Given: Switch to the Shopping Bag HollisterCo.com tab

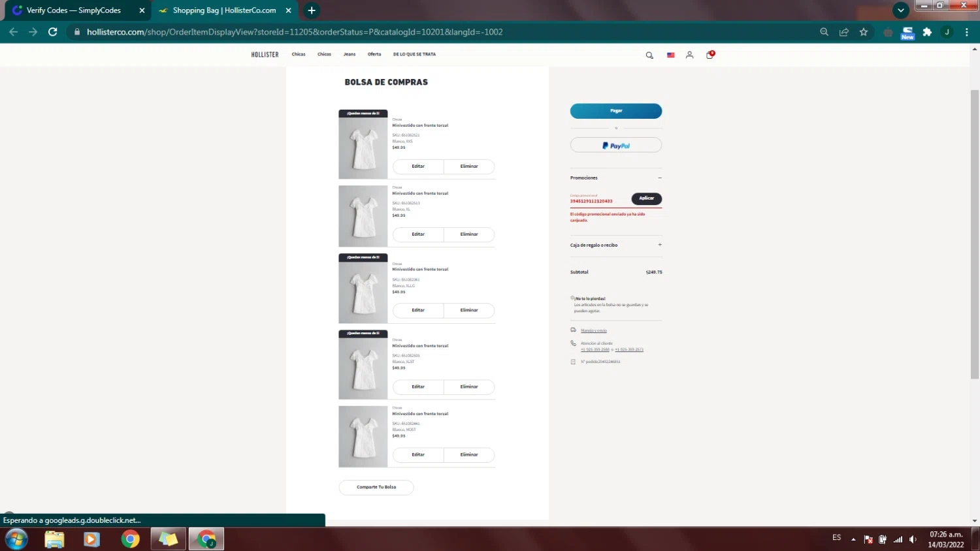Looking at the screenshot, I should pyautogui.click(x=224, y=10).
